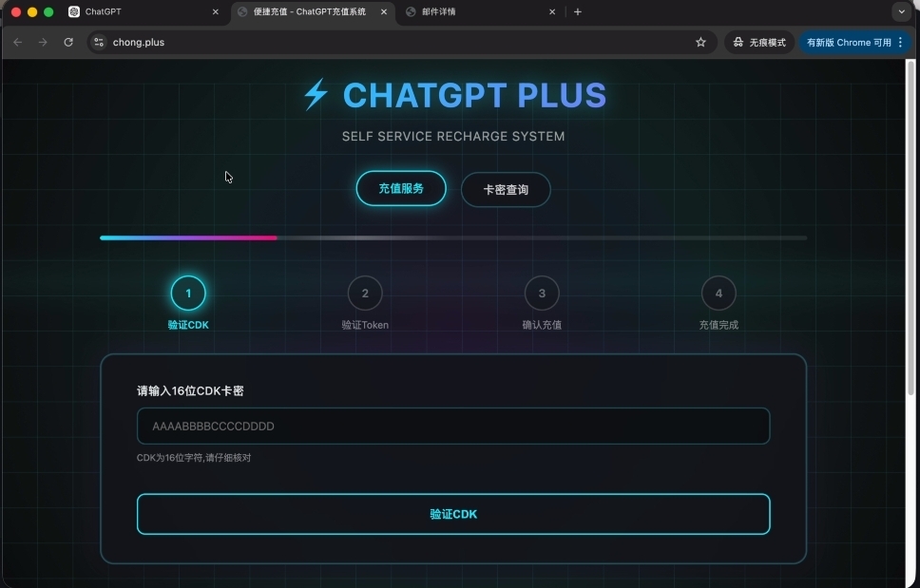Expand the tab search dropdown arrow

coord(900,12)
